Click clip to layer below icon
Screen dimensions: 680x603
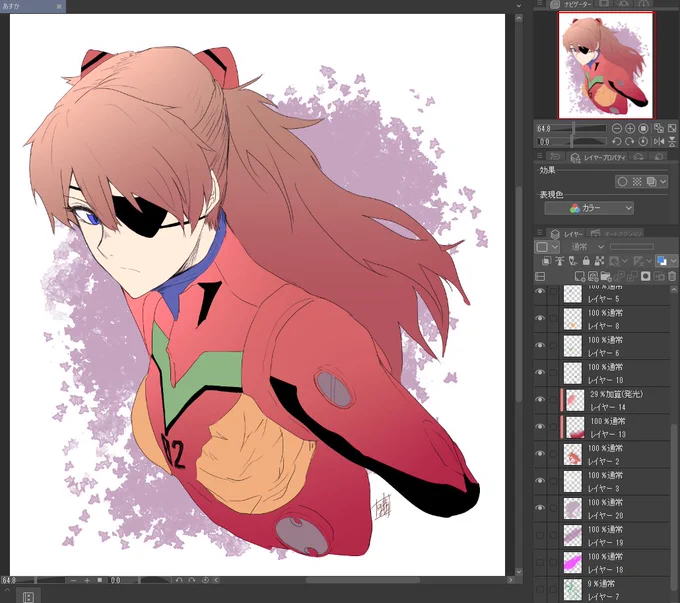point(546,261)
